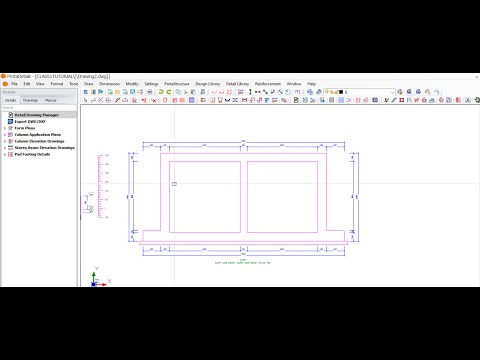480x360 pixels.
Task: Click the black layer color swatch
Action: [341, 92]
